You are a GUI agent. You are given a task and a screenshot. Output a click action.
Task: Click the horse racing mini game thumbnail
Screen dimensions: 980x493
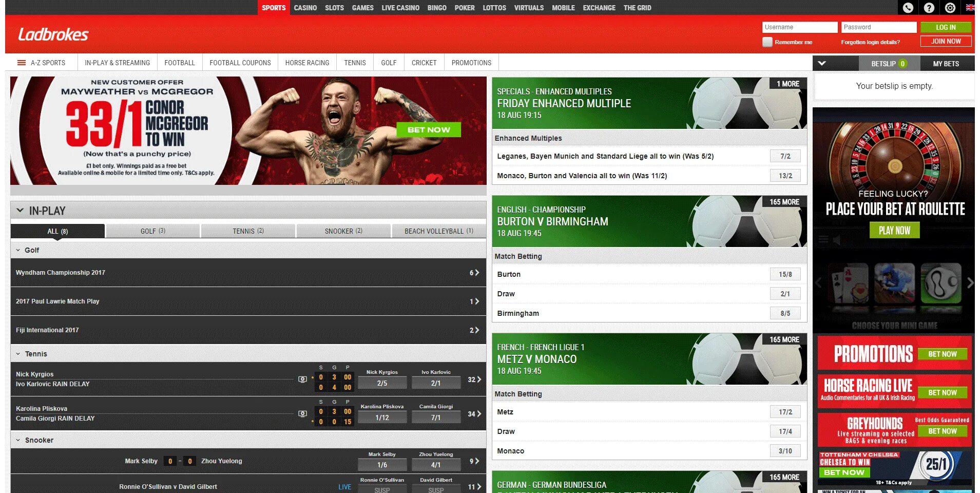pyautogui.click(x=894, y=283)
